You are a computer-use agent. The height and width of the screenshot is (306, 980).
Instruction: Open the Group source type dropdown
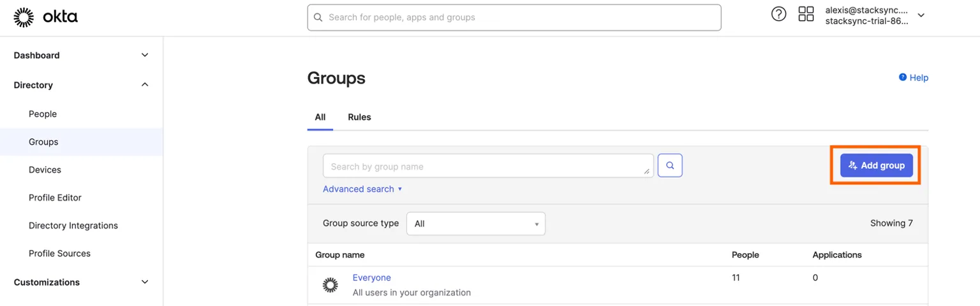[x=476, y=224]
